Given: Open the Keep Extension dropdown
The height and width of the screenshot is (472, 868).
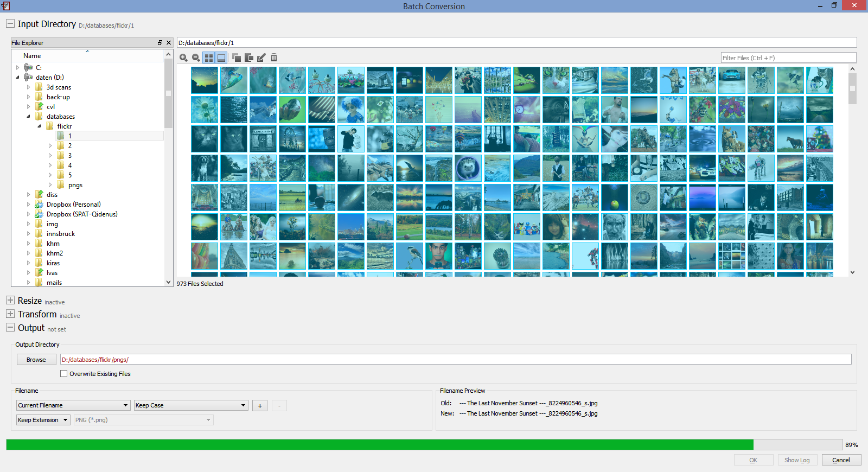Looking at the screenshot, I should pyautogui.click(x=43, y=420).
